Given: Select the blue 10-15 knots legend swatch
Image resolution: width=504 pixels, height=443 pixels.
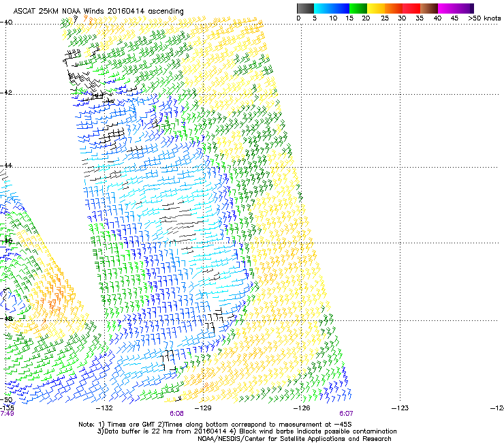Looking at the screenshot, I should 341,8.
